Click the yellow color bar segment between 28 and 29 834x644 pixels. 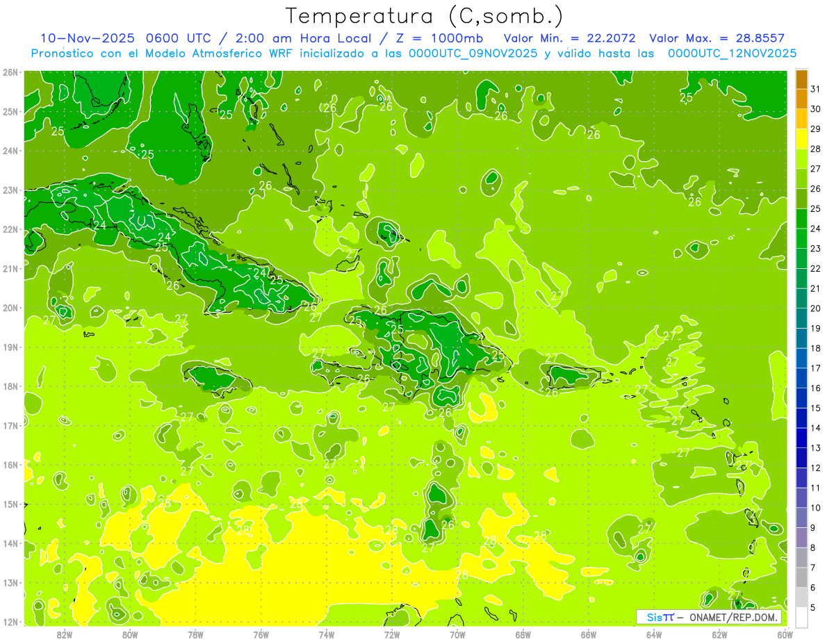pos(801,139)
